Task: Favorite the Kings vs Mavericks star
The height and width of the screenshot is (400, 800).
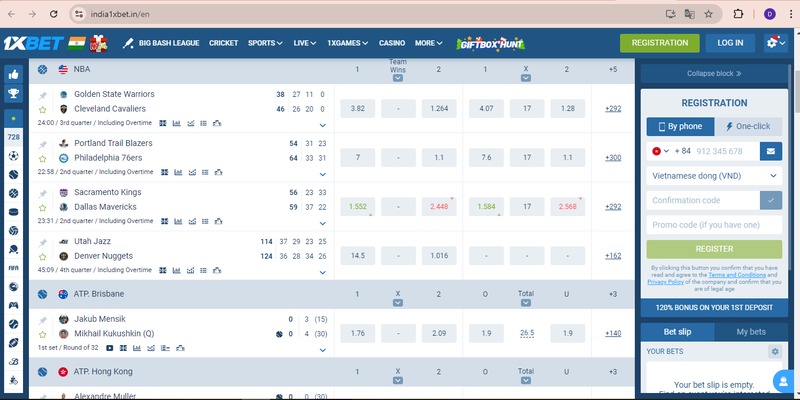Action: point(43,208)
